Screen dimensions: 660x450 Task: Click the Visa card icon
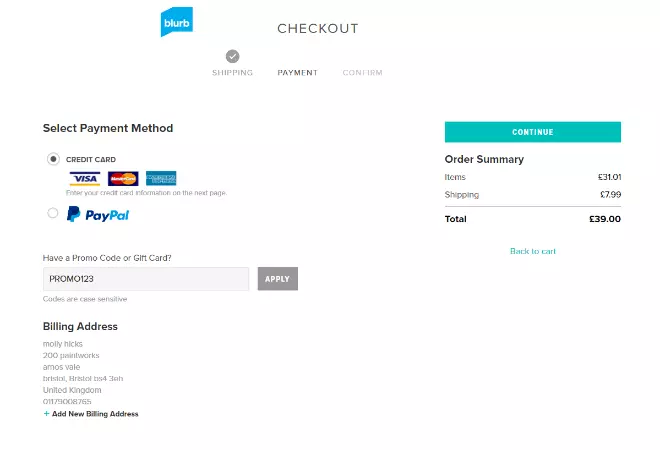pyautogui.click(x=85, y=179)
